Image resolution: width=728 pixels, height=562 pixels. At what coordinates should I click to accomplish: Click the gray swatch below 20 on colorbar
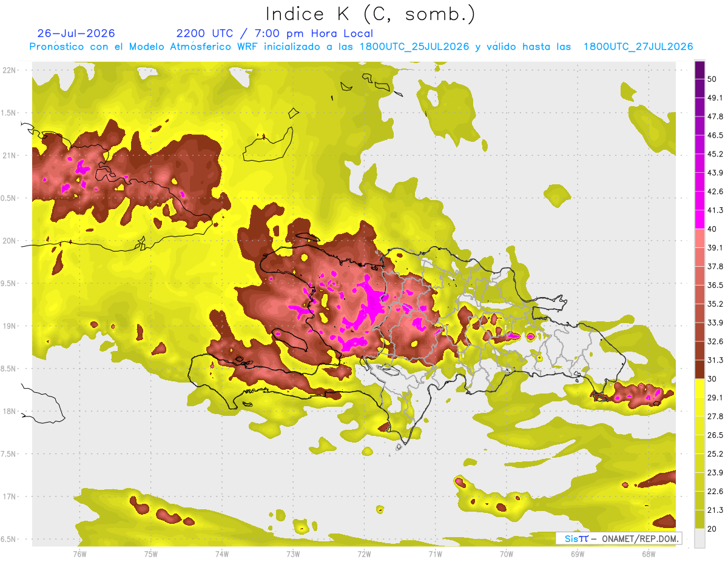[x=700, y=538]
